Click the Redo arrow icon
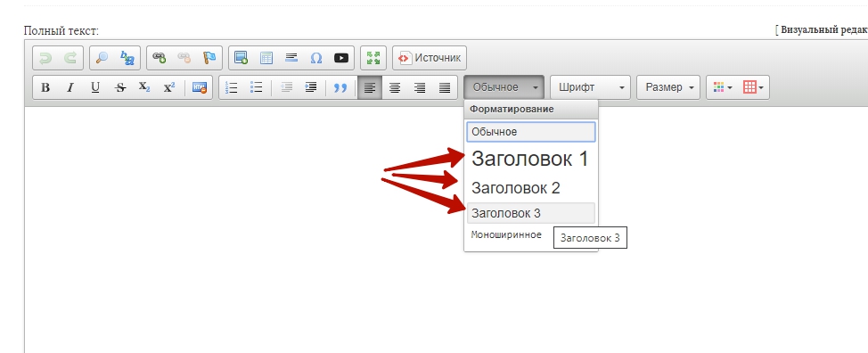868x353 pixels. point(70,58)
